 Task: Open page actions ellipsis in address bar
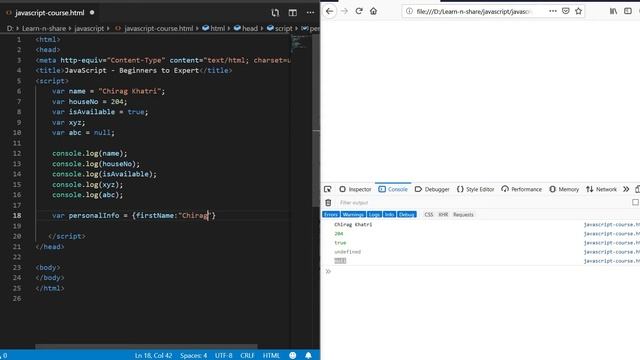tap(553, 11)
